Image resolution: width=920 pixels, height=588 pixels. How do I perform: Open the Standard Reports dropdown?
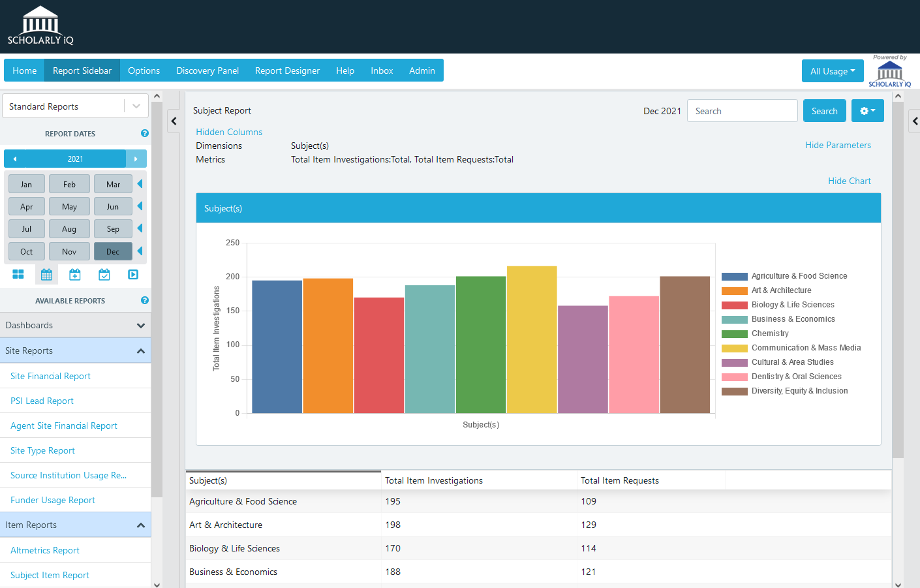(75, 106)
